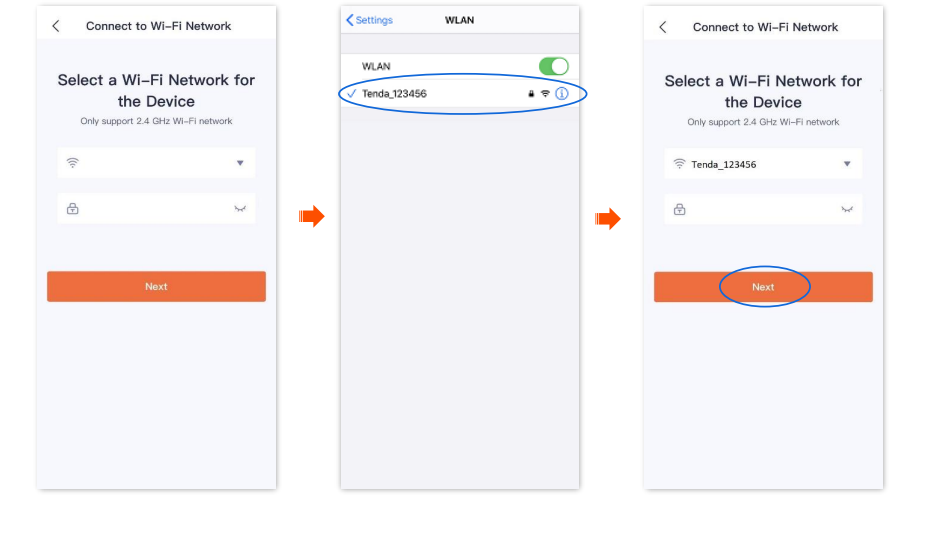932x541 pixels.
Task: Go back using left screen's back arrow
Action: click(x=56, y=26)
